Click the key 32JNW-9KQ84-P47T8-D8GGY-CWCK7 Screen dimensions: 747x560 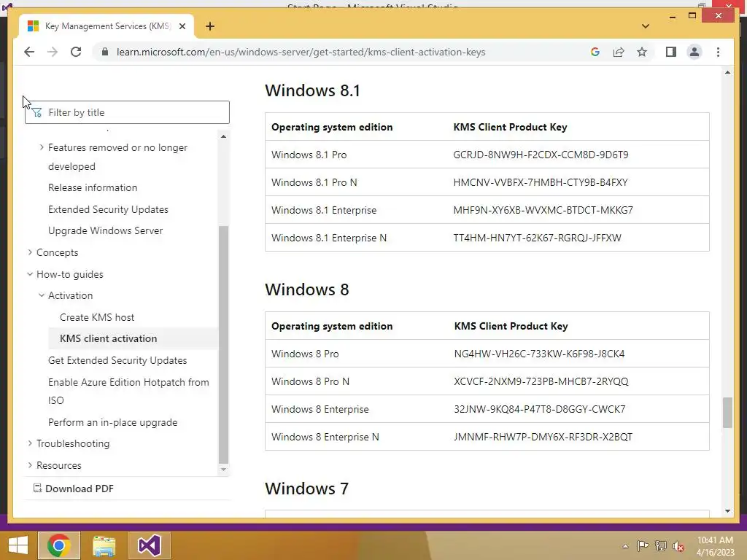[x=540, y=409]
